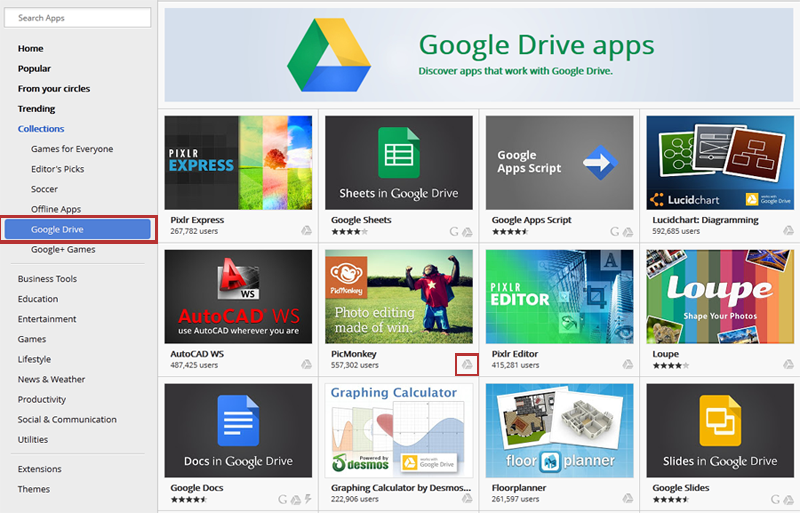Click the Drive icon under Pixlr Editor
800x513 pixels.
628,365
